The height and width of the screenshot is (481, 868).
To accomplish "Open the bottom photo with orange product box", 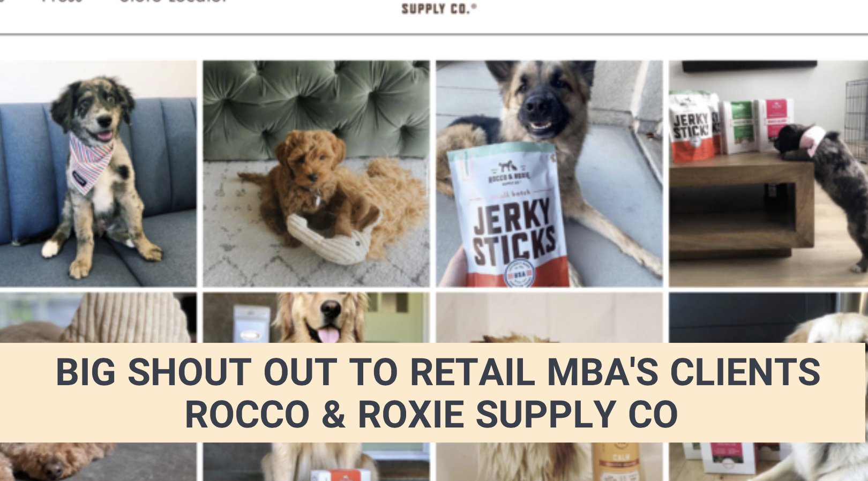I will pos(316,462).
